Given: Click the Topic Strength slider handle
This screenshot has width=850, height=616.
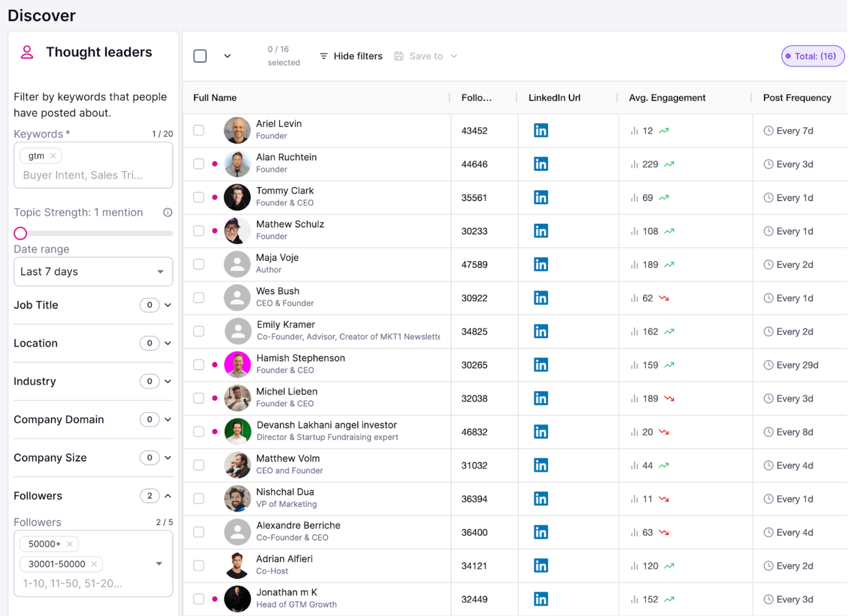Looking at the screenshot, I should [20, 233].
